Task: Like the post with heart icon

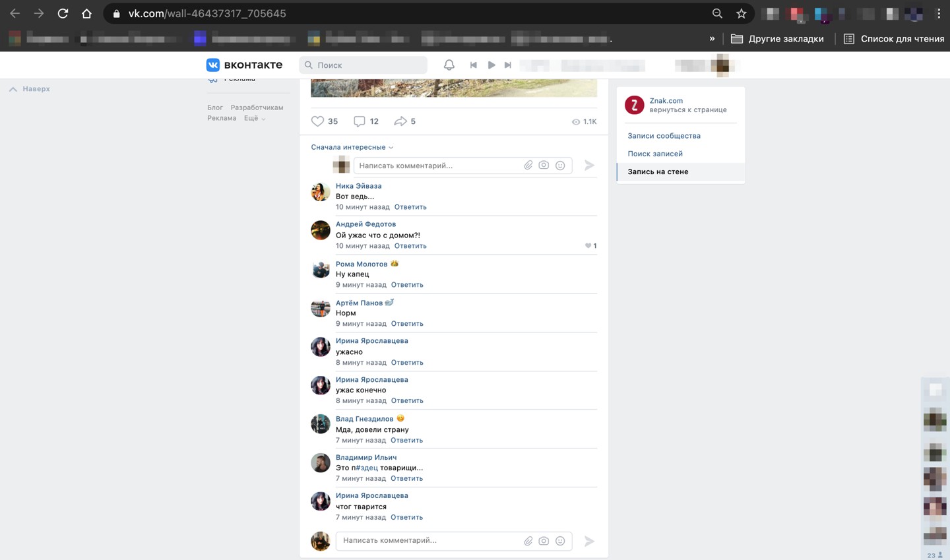Action: click(x=317, y=121)
